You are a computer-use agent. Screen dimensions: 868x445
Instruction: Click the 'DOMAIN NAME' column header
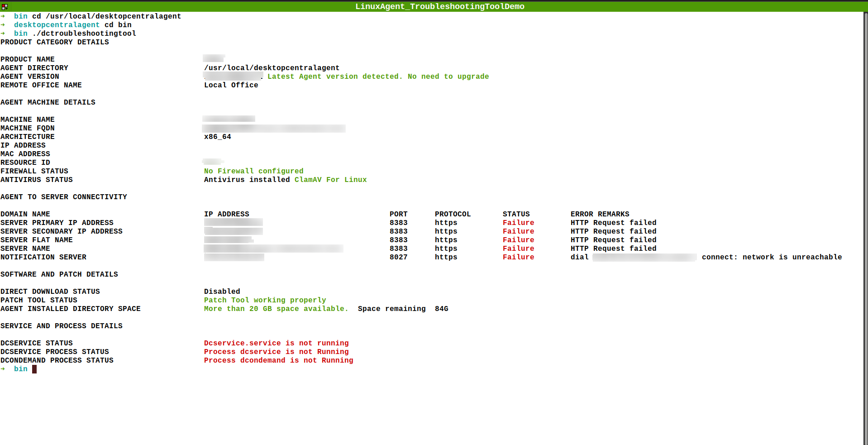coord(25,214)
